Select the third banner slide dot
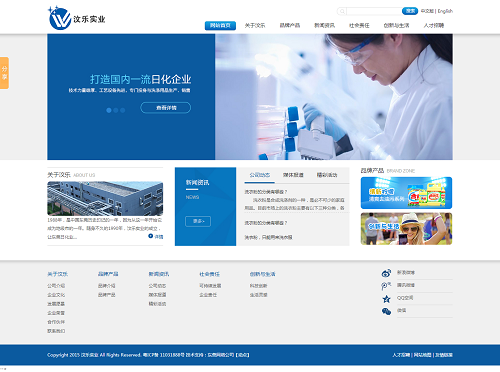 (x=123, y=110)
